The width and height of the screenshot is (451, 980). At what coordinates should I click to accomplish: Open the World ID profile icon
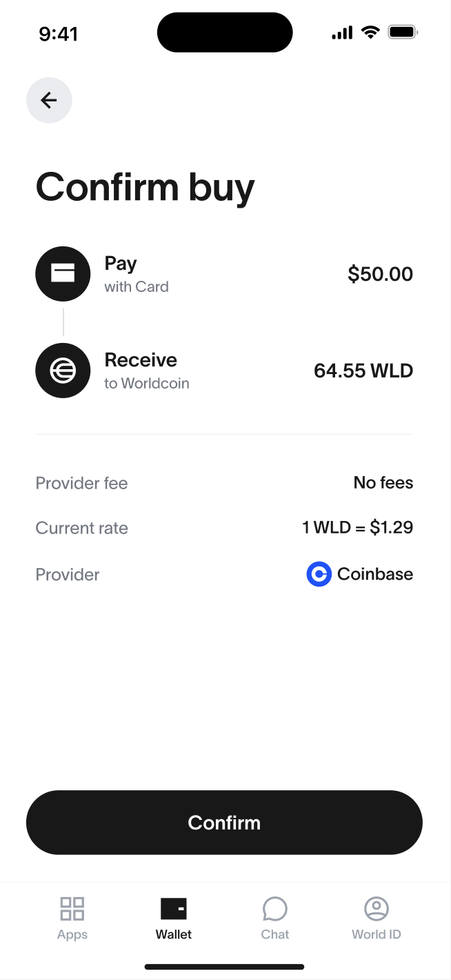[377, 909]
